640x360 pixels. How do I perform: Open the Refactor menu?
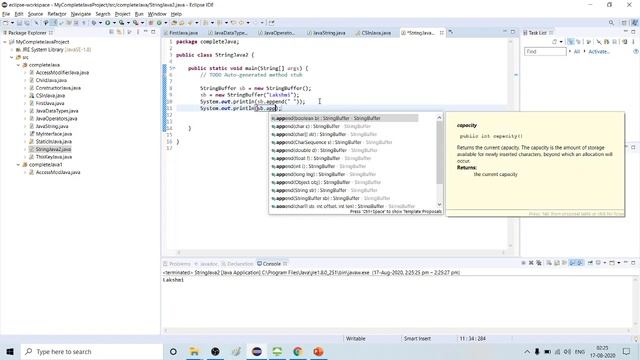pos(57,14)
